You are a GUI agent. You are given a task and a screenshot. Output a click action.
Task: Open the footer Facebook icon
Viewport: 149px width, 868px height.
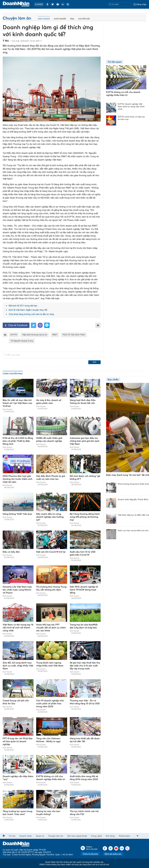(105, 848)
